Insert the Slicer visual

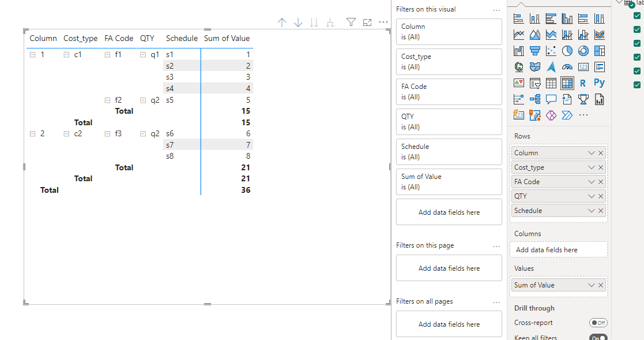[x=535, y=83]
